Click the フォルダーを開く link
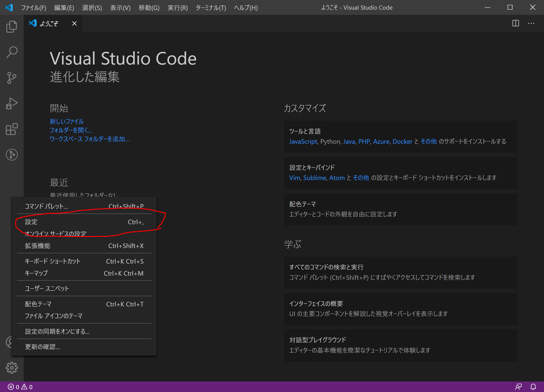 [x=71, y=130]
